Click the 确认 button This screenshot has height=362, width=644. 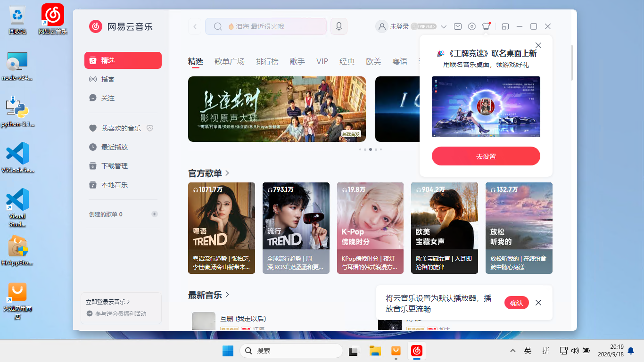(517, 303)
